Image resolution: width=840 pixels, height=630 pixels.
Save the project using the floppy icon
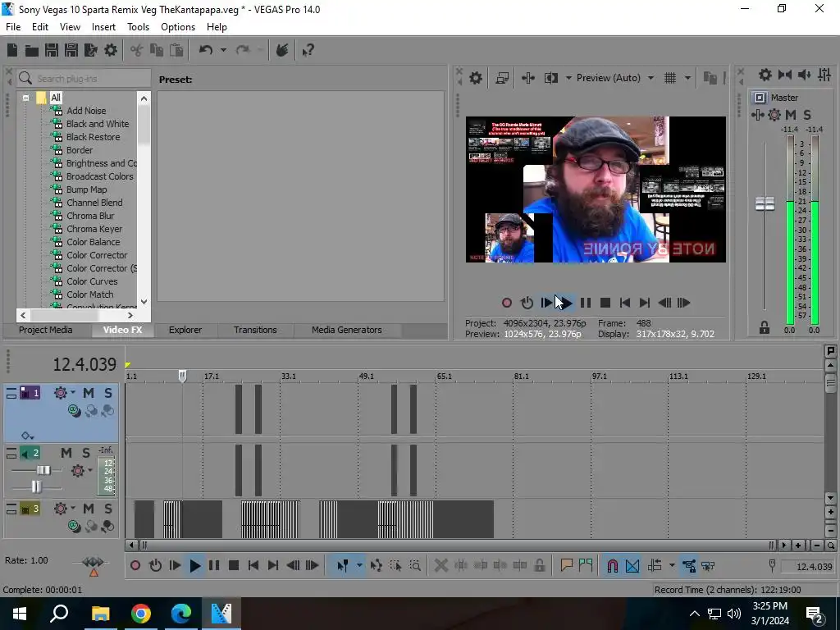click(x=52, y=50)
